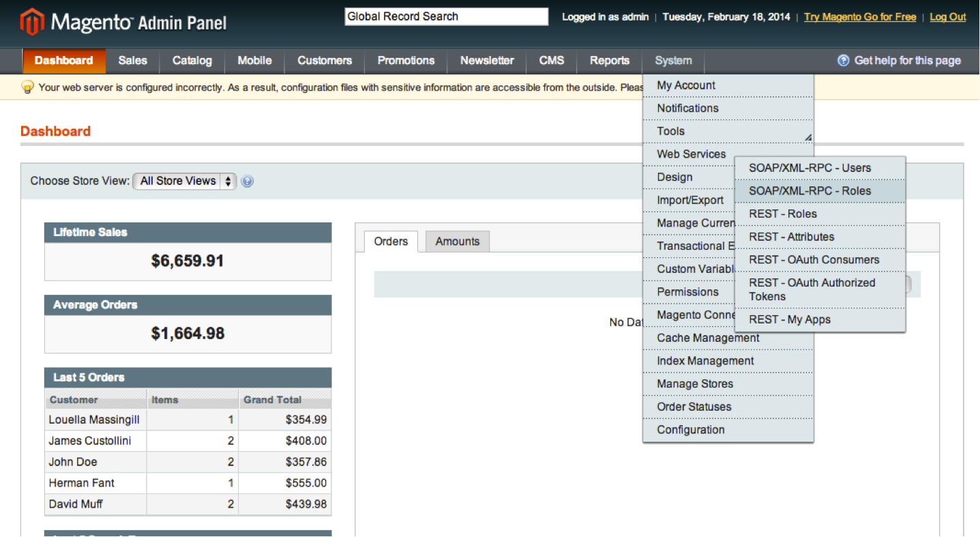980x537 pixels.
Task: Click the $6,659.91 lifetime sales value
Action: [188, 261]
